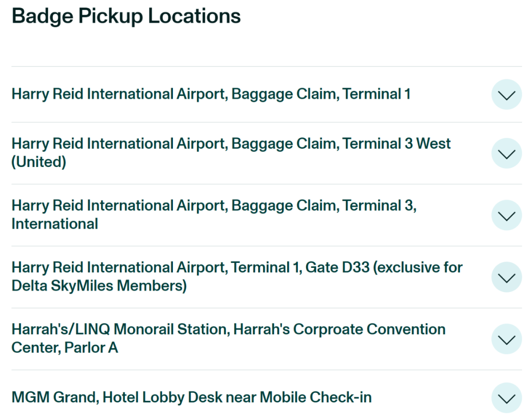Click the "Harrah's Corporate Convention" text
The width and height of the screenshot is (532, 419).
point(339,329)
